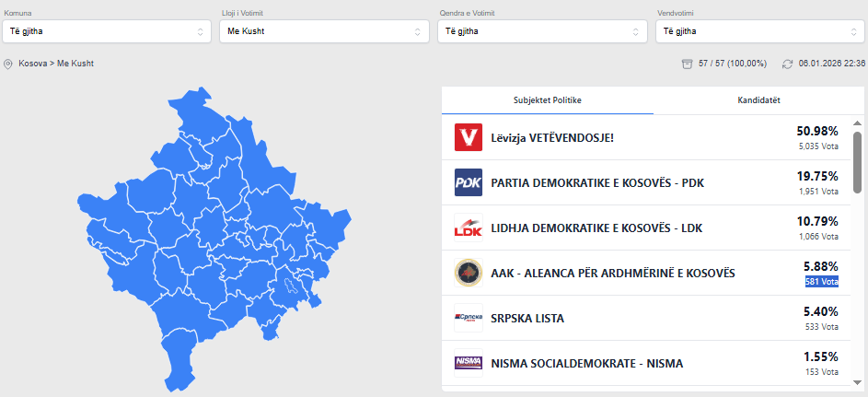
Task: Click the NISMA party logo
Action: point(469,363)
